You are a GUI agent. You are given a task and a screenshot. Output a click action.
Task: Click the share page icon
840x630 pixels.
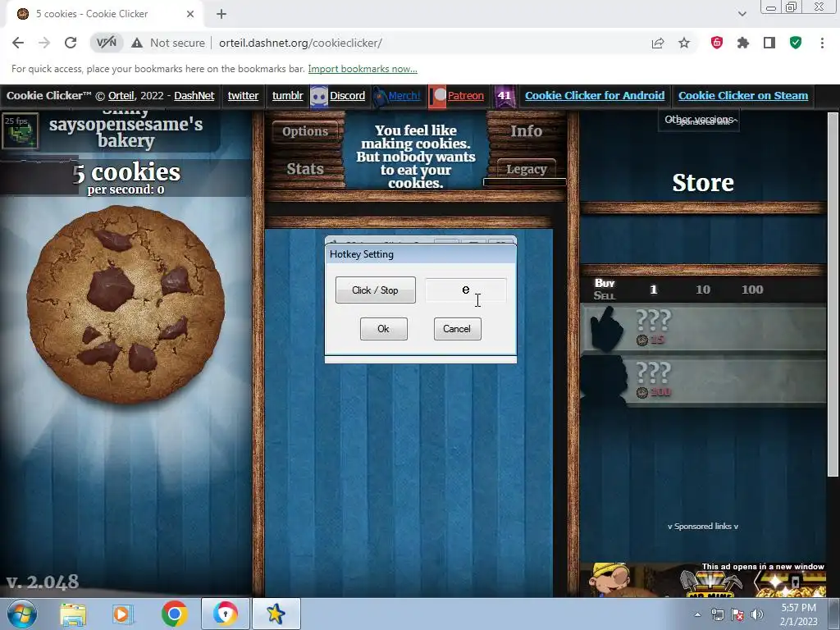[x=657, y=43]
